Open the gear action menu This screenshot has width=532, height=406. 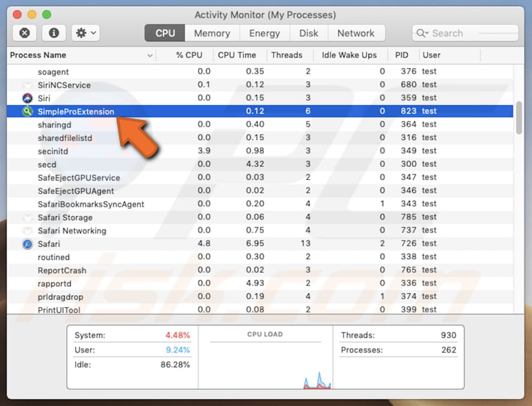(x=86, y=33)
